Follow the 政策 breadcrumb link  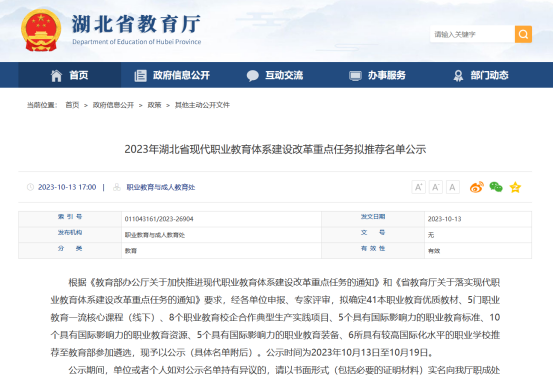pyautogui.click(x=154, y=105)
